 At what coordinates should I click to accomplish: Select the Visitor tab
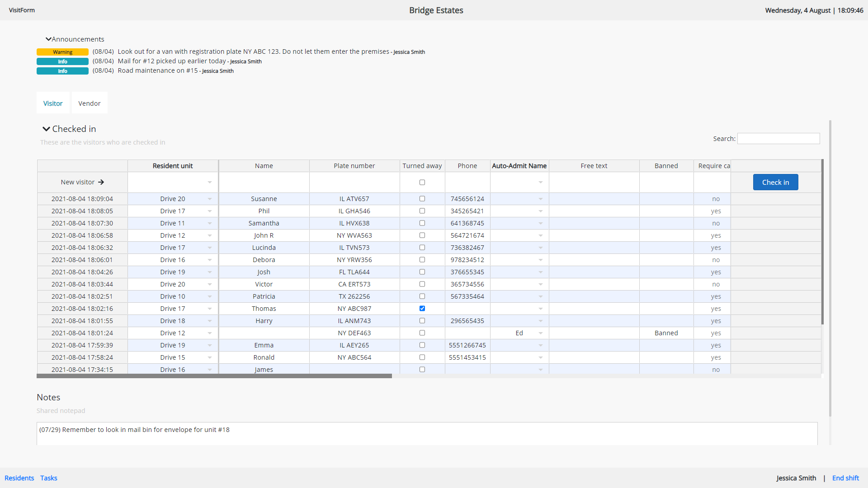(x=53, y=103)
